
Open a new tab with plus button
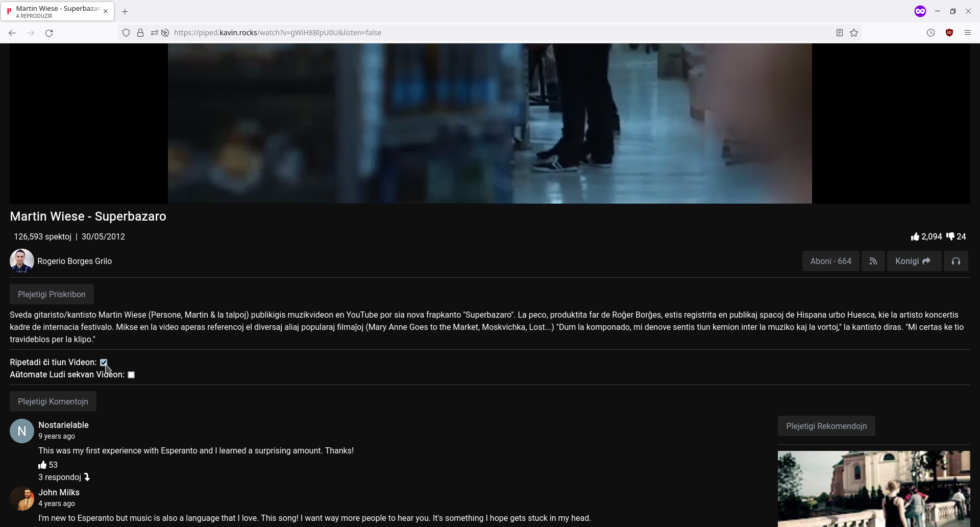coord(125,11)
